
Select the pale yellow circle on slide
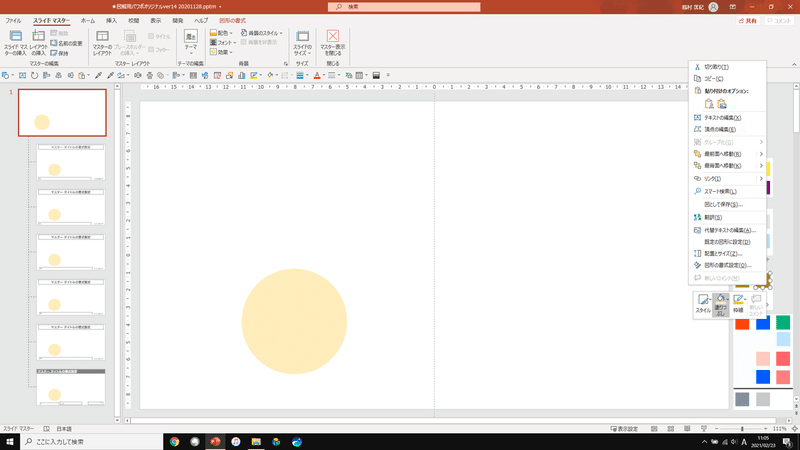[x=294, y=321]
